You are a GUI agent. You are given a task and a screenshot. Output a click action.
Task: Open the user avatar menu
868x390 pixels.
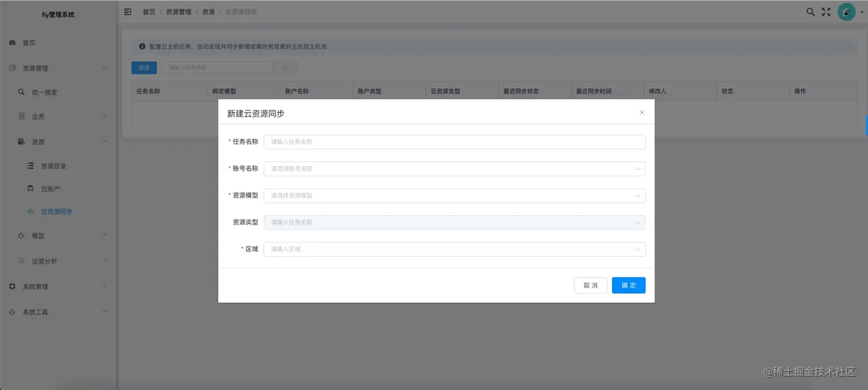[846, 11]
